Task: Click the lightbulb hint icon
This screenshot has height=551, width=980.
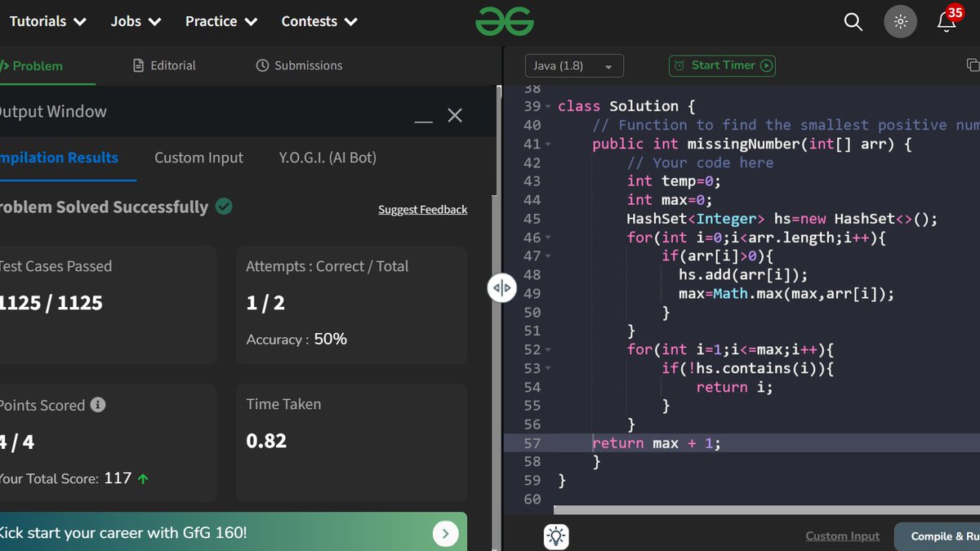Action: coord(556,535)
